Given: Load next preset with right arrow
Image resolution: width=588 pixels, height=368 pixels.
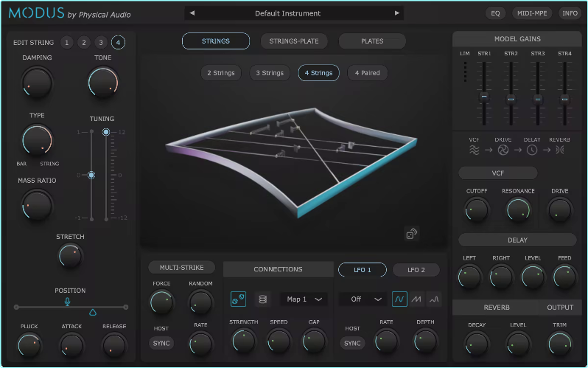Looking at the screenshot, I should [396, 13].
